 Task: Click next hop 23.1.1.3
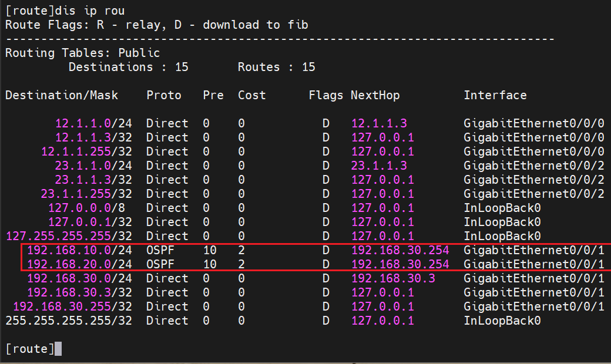point(379,166)
